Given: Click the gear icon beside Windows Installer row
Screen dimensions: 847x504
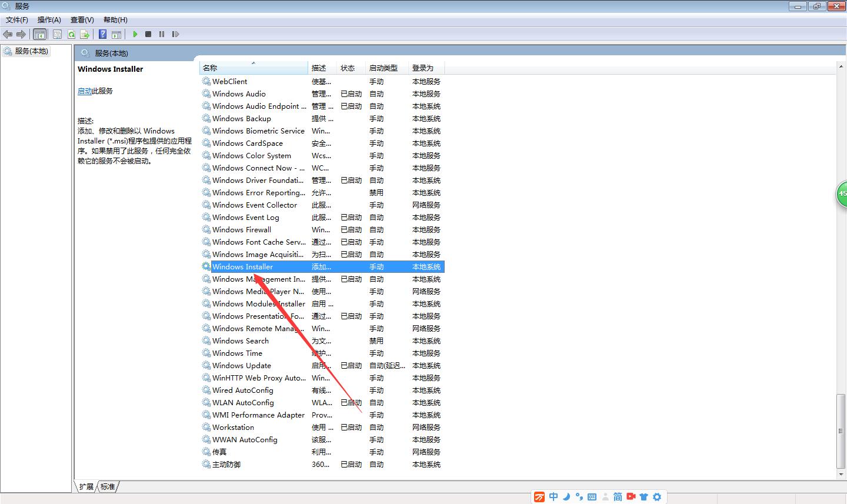Looking at the screenshot, I should click(x=206, y=266).
